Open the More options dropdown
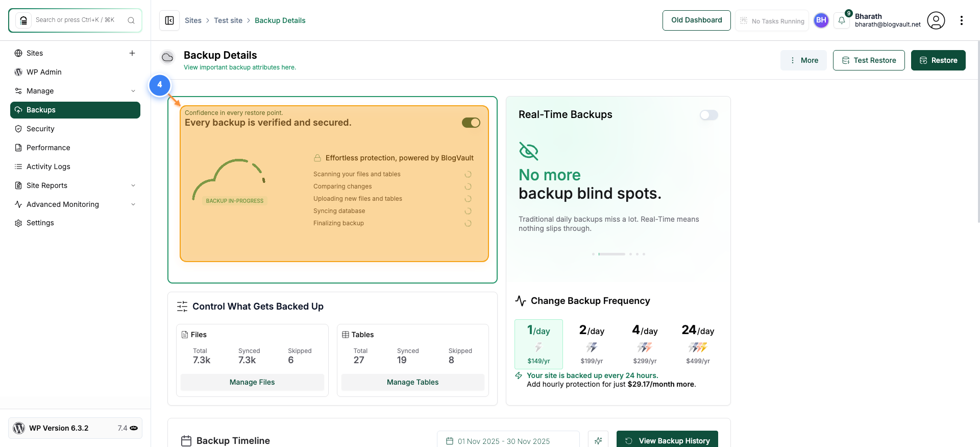The image size is (980, 447). click(803, 60)
